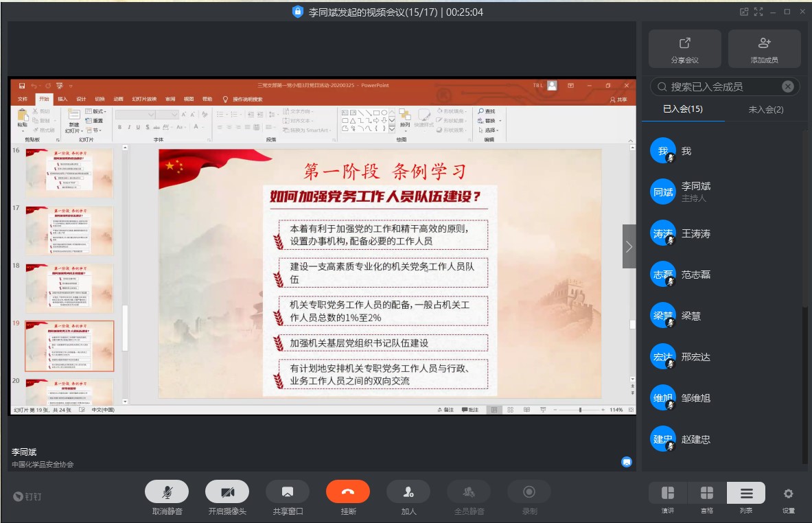Unmute the microphone with 取消静音
Image resolution: width=812 pixels, height=523 pixels.
[x=167, y=491]
